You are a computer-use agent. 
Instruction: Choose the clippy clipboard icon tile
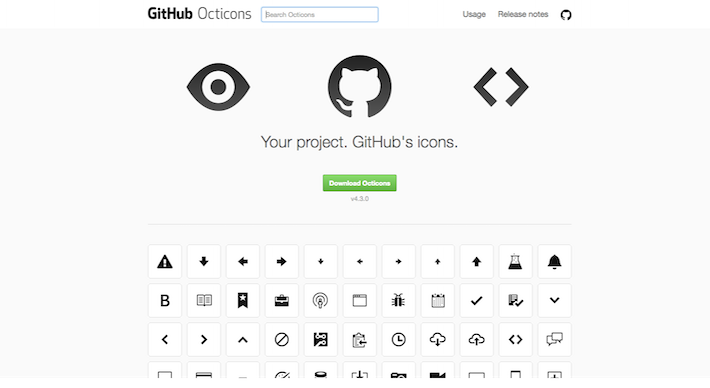click(360, 340)
